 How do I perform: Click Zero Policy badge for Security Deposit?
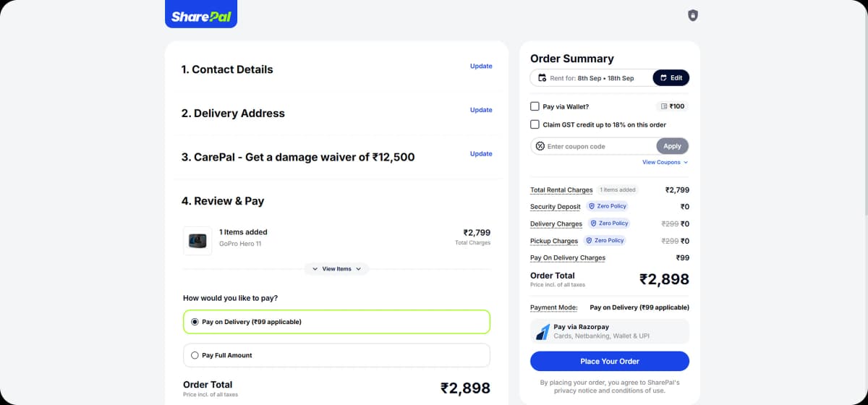tap(607, 206)
